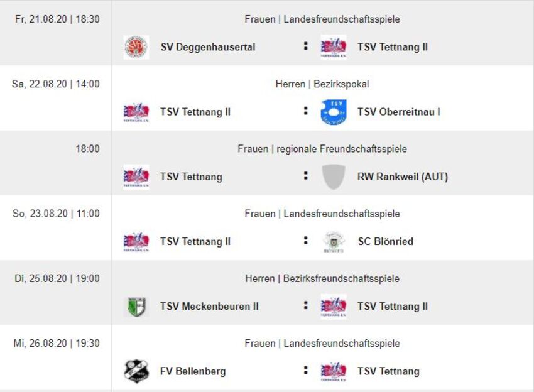Viewport: 534px width, 392px height.
Task: Click the TSV Meckenbeuren II green crest
Action: pos(136,307)
